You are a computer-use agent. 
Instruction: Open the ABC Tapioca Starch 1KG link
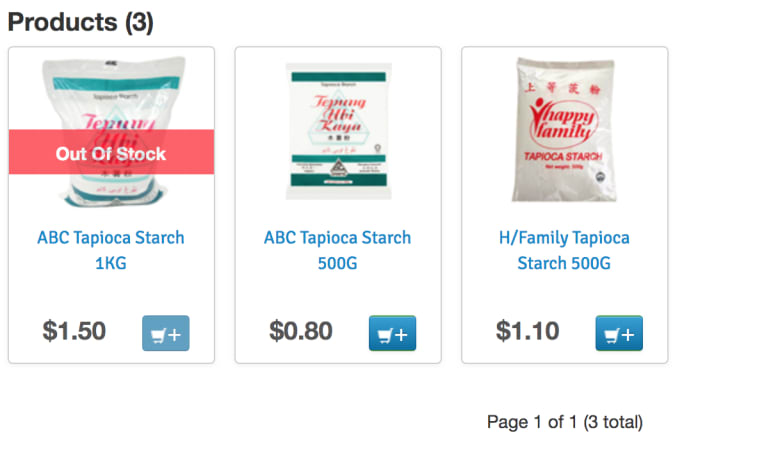111,250
